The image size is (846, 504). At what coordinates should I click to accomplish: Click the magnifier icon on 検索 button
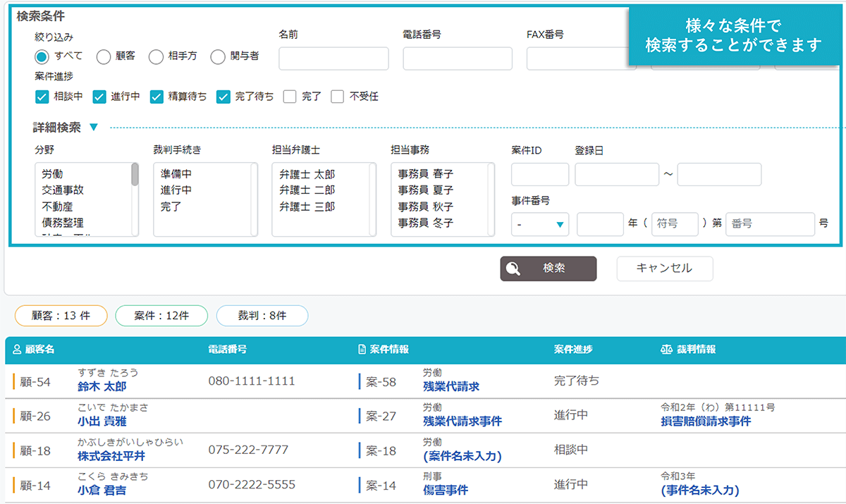point(513,269)
